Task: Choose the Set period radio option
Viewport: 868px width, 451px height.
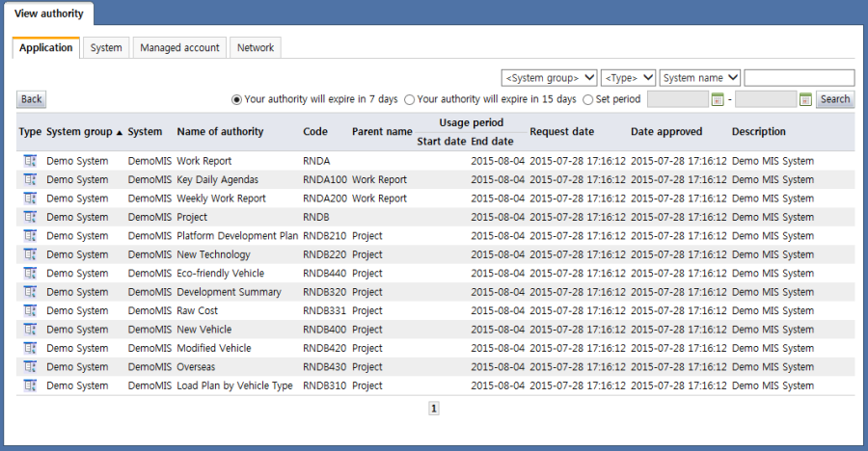Action: (588, 99)
